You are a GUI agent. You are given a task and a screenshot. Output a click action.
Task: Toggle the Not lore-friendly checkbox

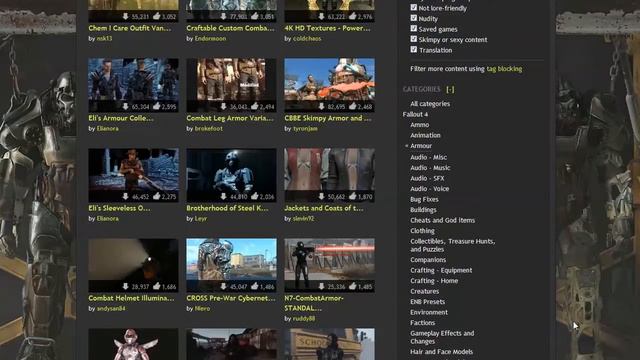[414, 7]
